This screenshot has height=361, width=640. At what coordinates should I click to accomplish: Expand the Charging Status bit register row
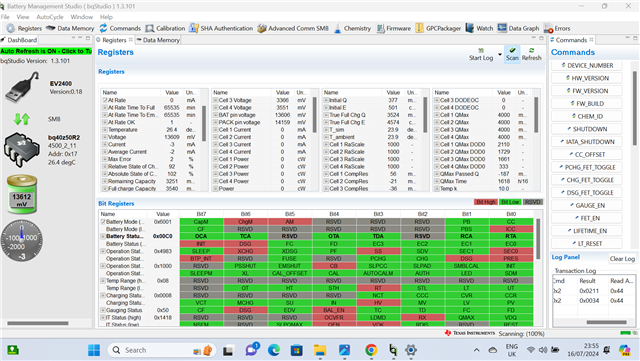click(x=103, y=295)
